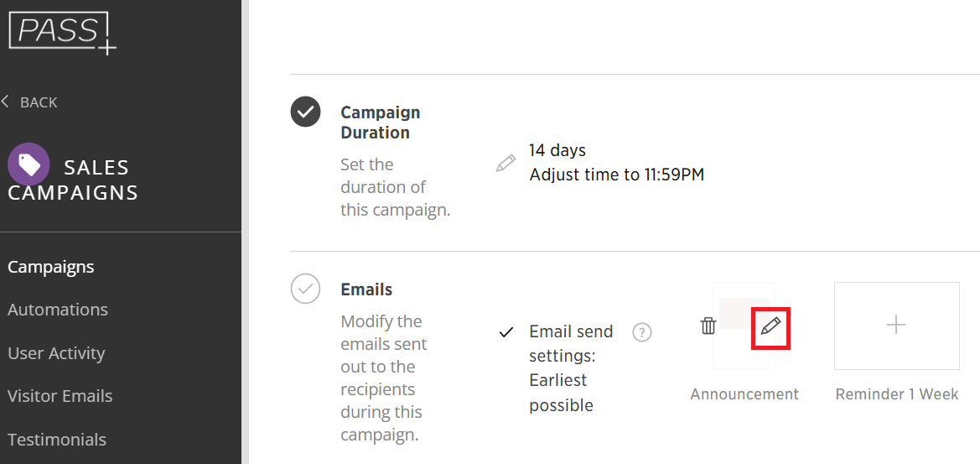Go to Testimonials in the sidebar
The height and width of the screenshot is (464, 980).
coord(57,440)
